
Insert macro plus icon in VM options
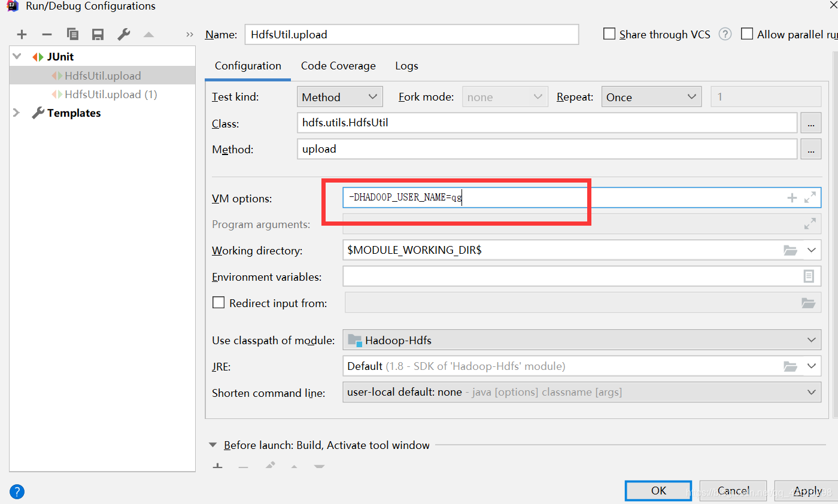click(792, 198)
